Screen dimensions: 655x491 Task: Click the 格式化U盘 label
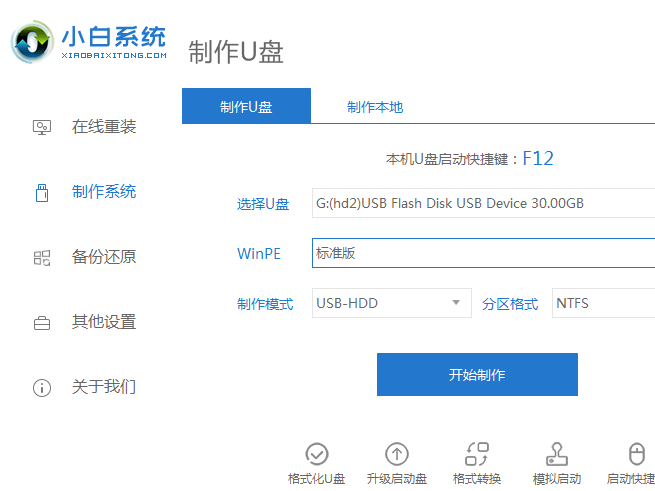click(x=316, y=478)
